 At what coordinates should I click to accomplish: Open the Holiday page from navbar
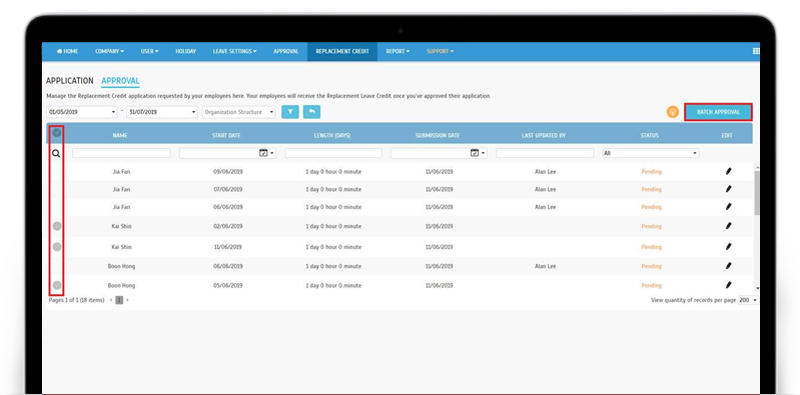click(186, 52)
